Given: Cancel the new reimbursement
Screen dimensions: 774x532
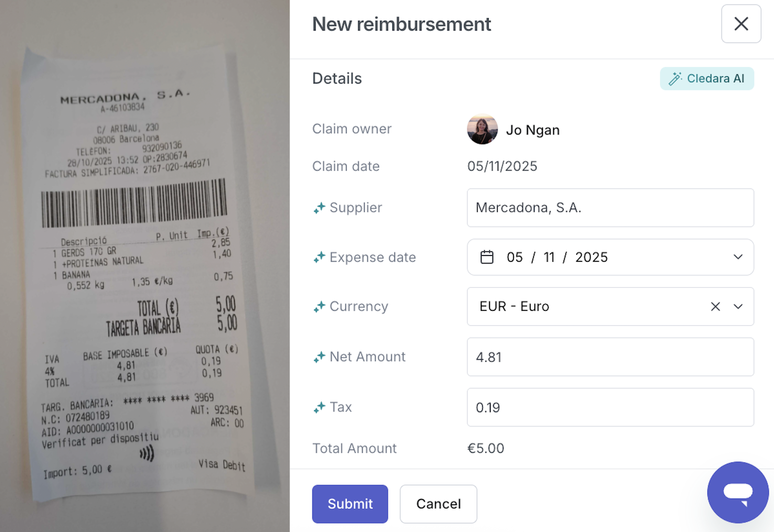Looking at the screenshot, I should point(438,504).
